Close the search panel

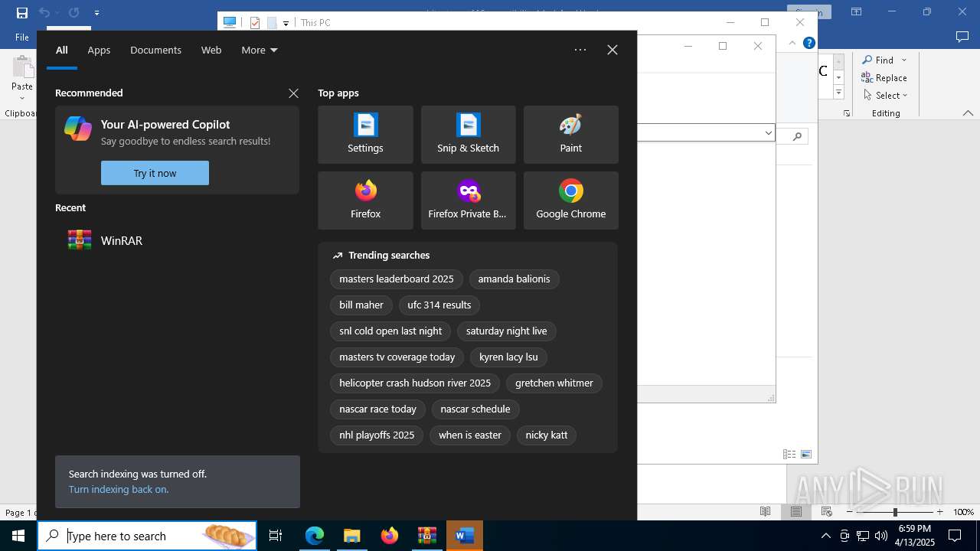[612, 50]
